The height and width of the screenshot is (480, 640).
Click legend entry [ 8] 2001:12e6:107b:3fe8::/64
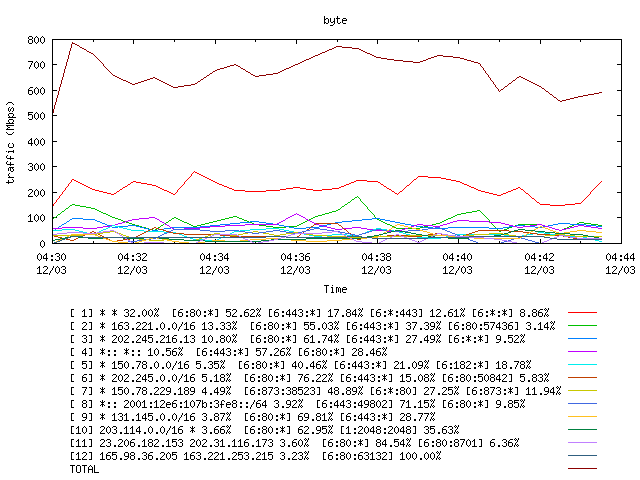(298, 404)
